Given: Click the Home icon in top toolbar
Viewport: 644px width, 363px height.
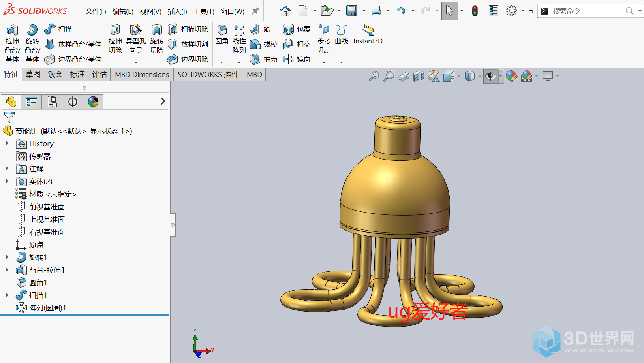Looking at the screenshot, I should [x=285, y=11].
